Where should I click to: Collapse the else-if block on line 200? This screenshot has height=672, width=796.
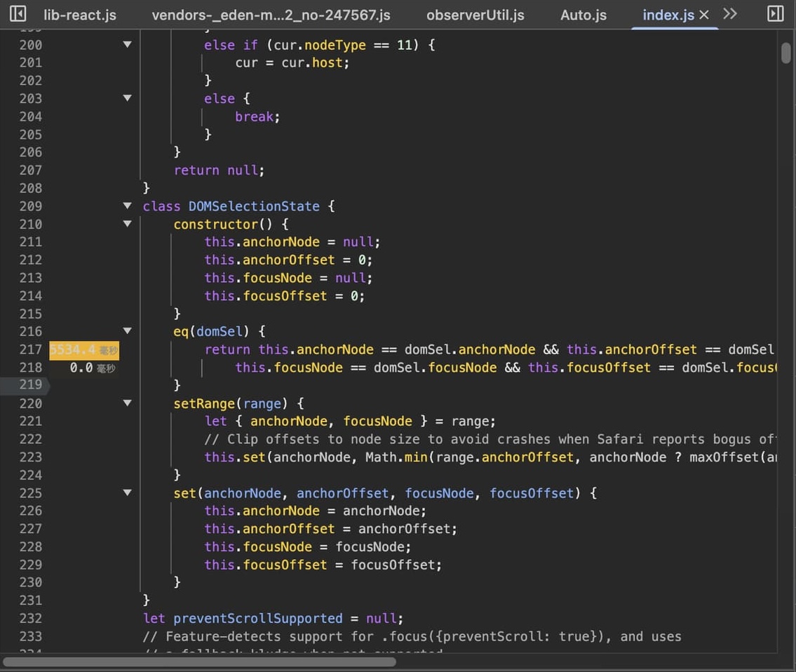127,44
